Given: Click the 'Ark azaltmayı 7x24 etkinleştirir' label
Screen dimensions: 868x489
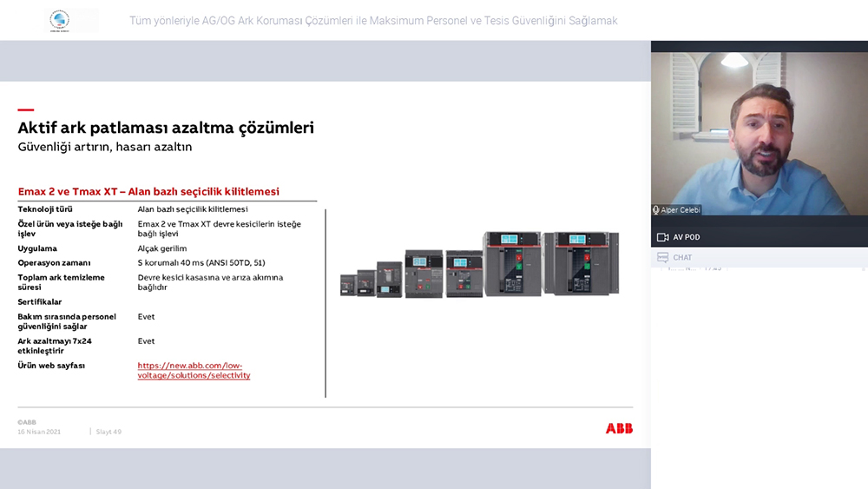Looking at the screenshot, I should [x=54, y=346].
